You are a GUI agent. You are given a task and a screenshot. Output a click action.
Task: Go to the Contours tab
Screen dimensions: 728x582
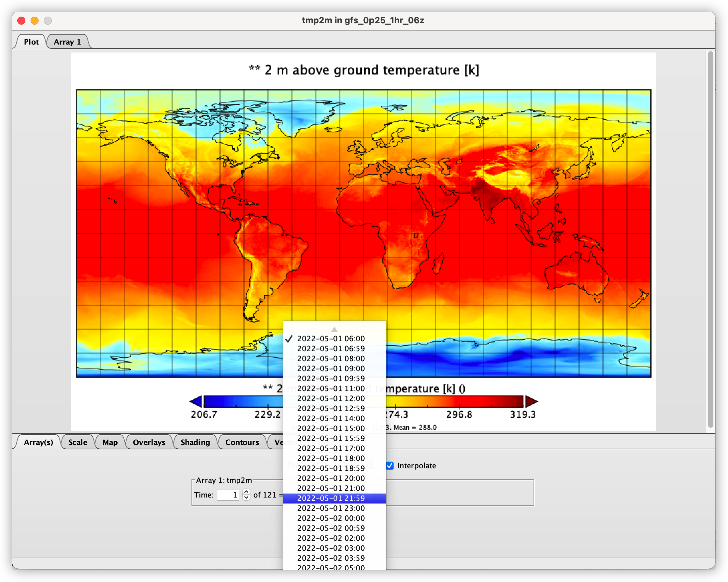click(x=242, y=443)
